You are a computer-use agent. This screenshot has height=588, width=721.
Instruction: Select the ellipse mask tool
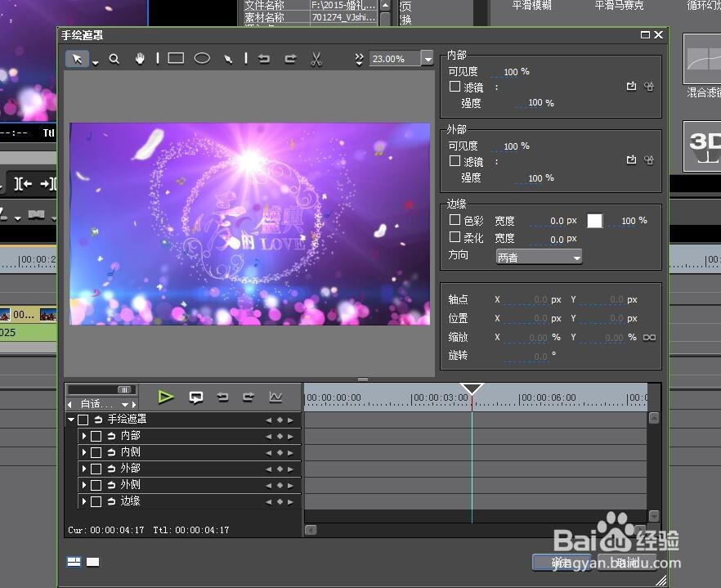click(x=202, y=58)
